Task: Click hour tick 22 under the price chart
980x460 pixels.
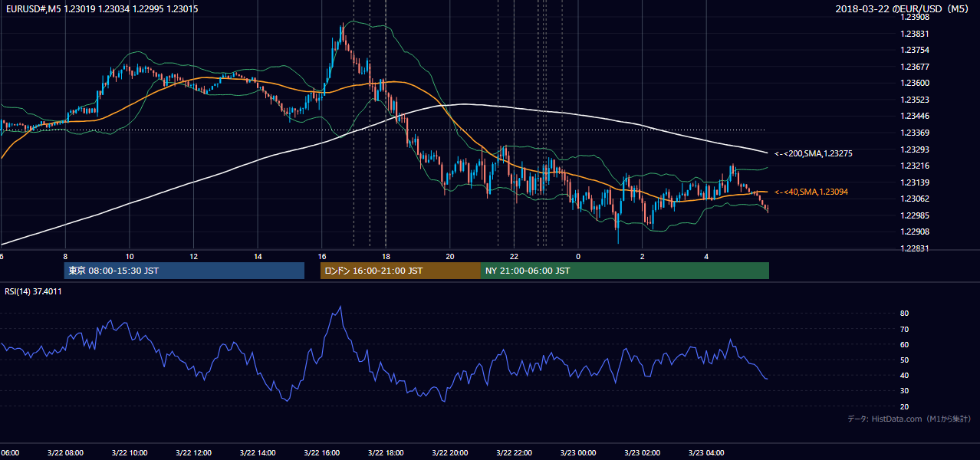Action: click(x=514, y=256)
